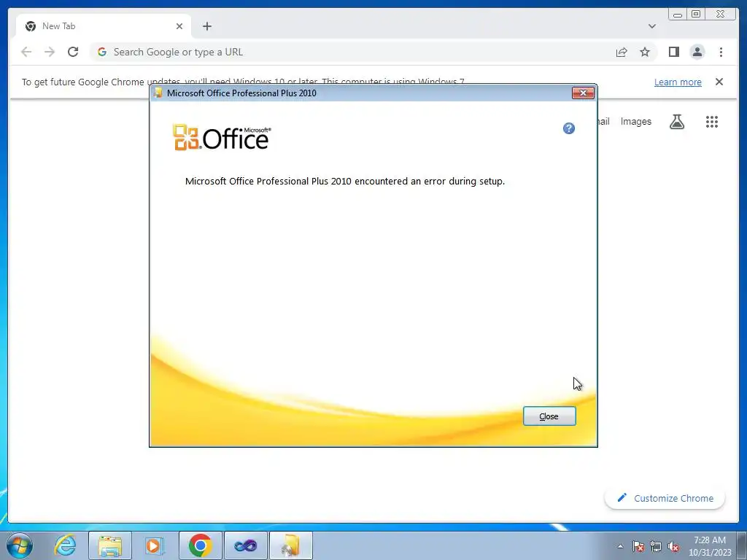The width and height of the screenshot is (747, 560).
Task: Close the Office setup dialog with red X
Action: tap(583, 93)
